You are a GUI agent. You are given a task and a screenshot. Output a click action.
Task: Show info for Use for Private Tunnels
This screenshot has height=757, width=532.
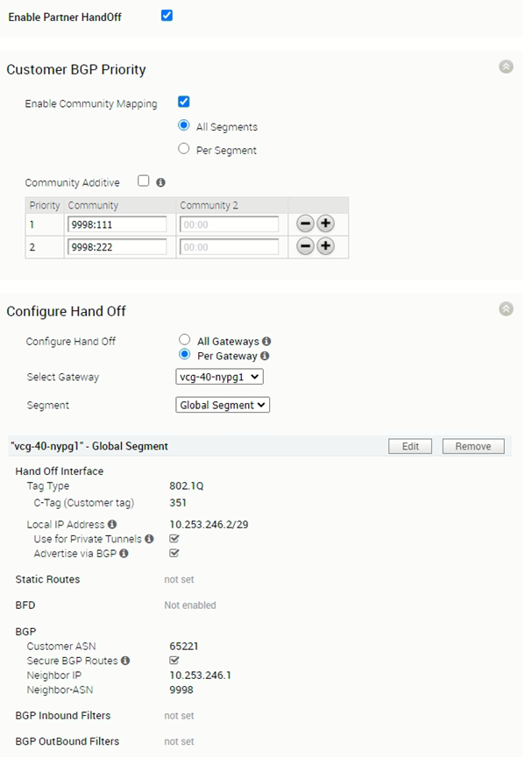pos(149,539)
